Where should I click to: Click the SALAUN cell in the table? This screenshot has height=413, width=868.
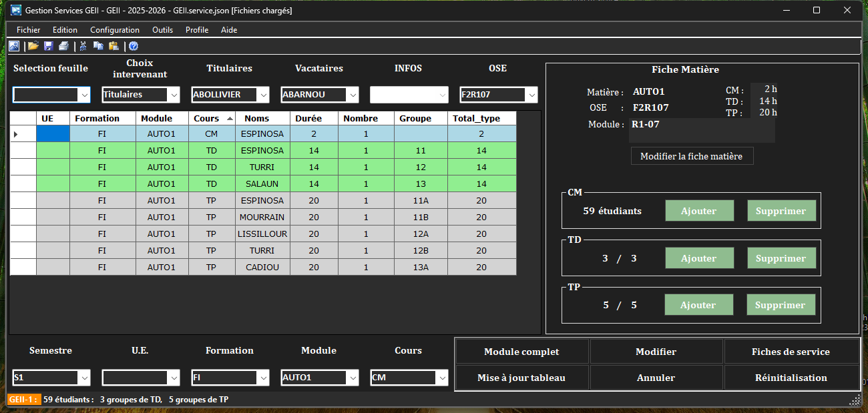coord(263,183)
